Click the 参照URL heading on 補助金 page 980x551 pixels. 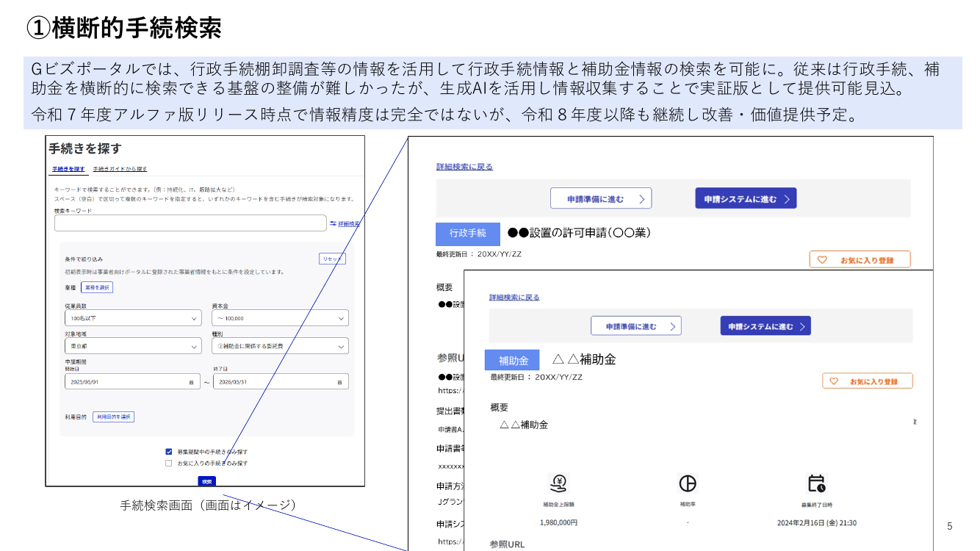coord(508,544)
